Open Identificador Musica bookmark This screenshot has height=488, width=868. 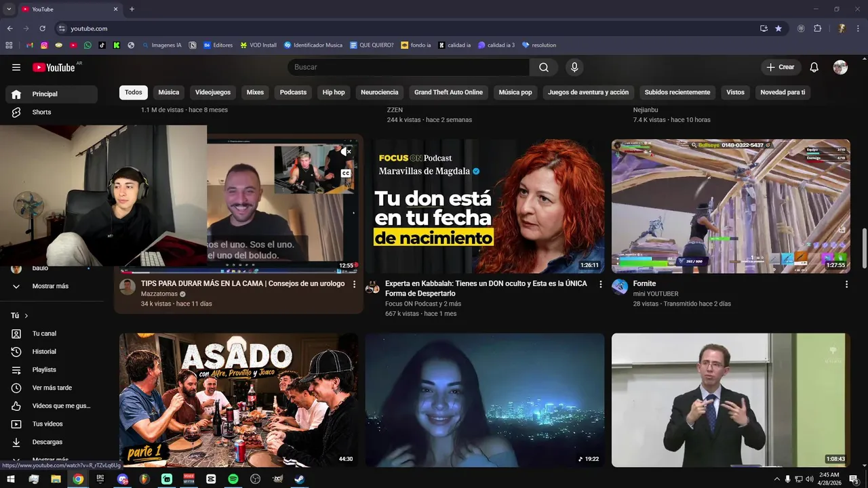[x=313, y=45]
